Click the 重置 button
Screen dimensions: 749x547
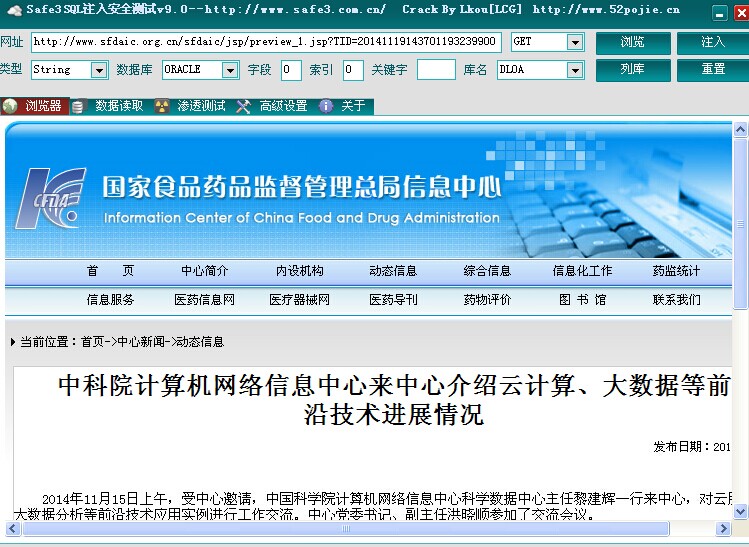(713, 70)
